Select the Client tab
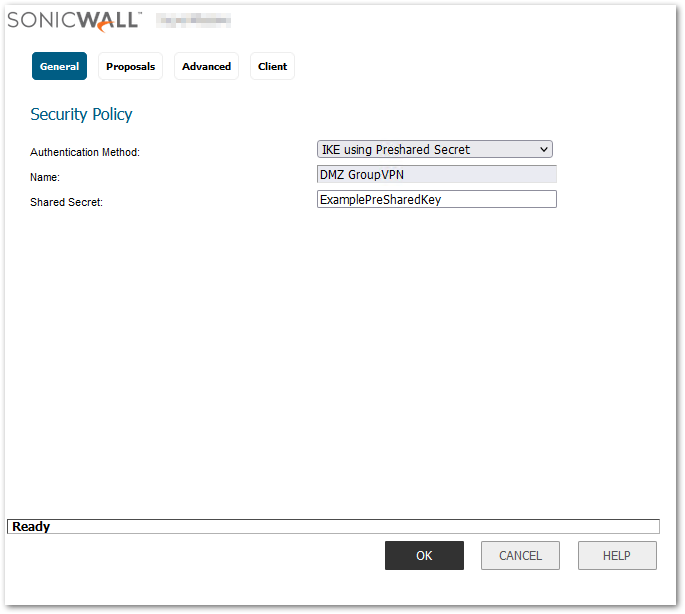 tap(272, 66)
